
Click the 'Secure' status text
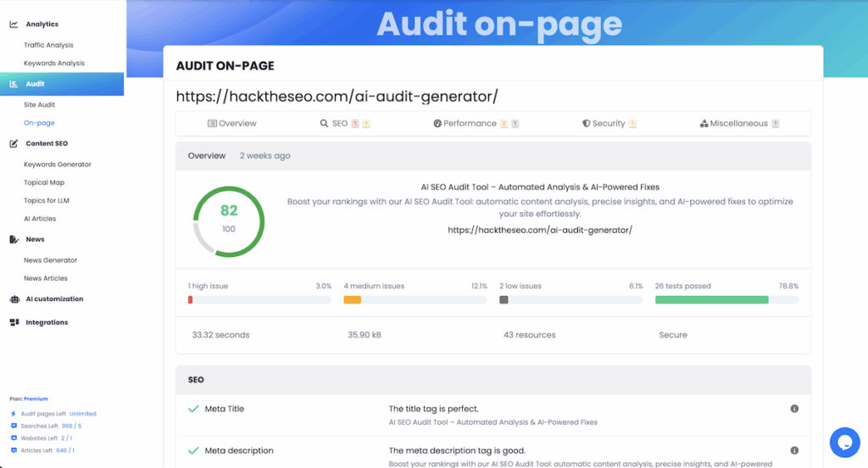(x=673, y=335)
